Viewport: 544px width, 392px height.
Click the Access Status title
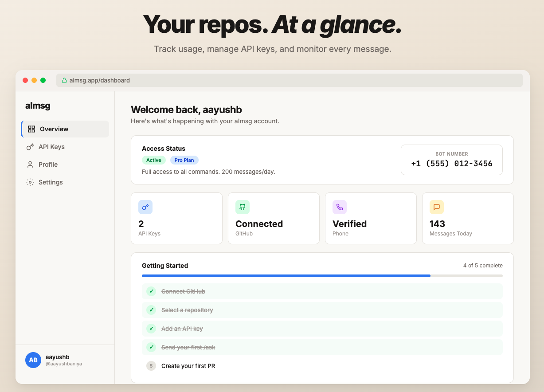pos(164,149)
